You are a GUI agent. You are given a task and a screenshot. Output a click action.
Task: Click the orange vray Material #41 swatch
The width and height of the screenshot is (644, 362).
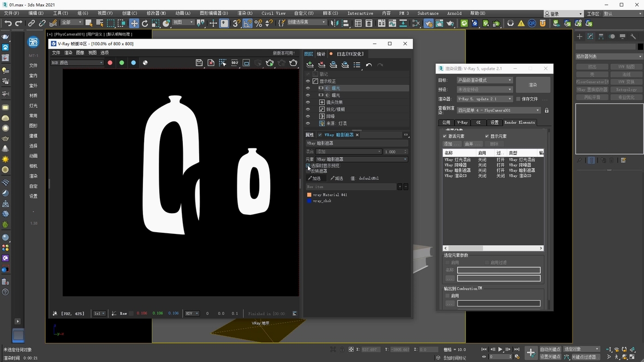(x=309, y=195)
